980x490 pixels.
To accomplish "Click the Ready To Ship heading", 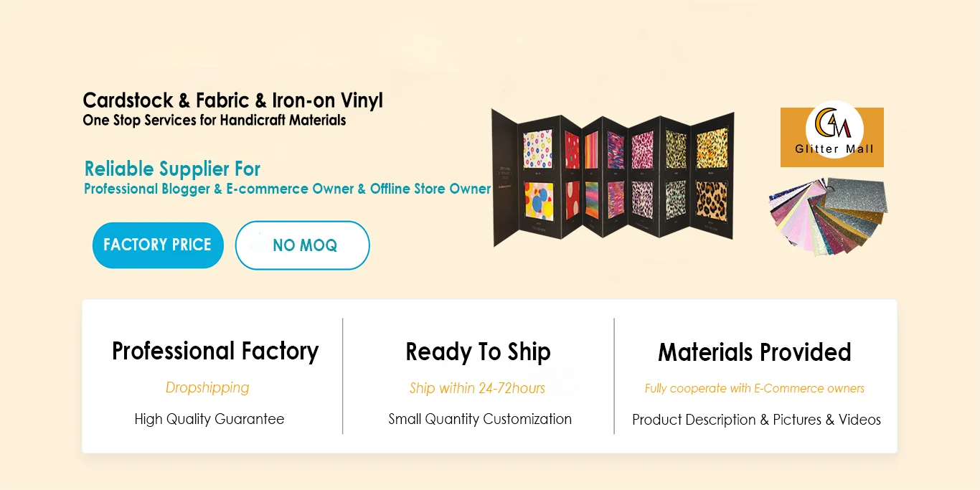I will pos(478,352).
